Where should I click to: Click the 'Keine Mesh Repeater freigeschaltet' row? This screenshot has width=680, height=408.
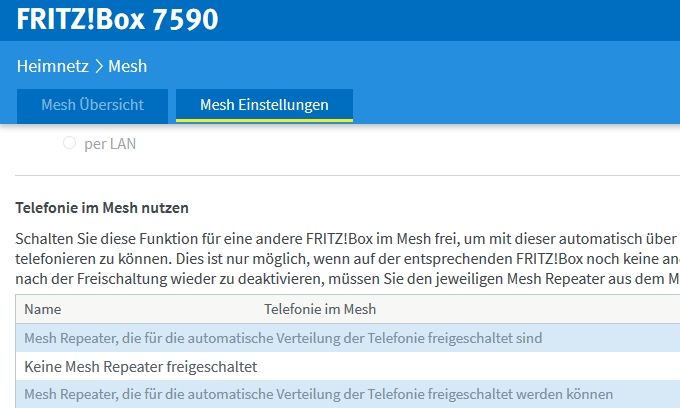click(348, 366)
